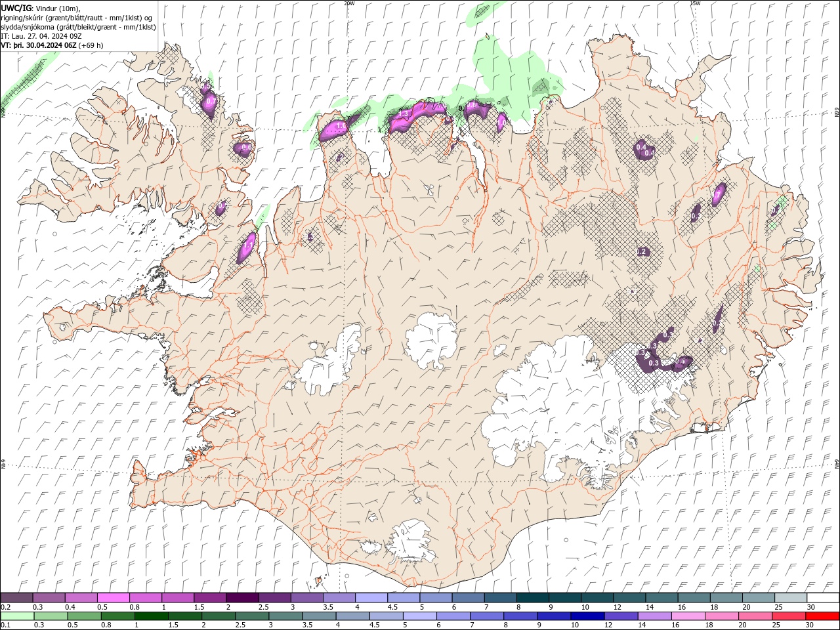
Task: Click the crimson swatch labeled 25 in lower row
Action: 789,616
